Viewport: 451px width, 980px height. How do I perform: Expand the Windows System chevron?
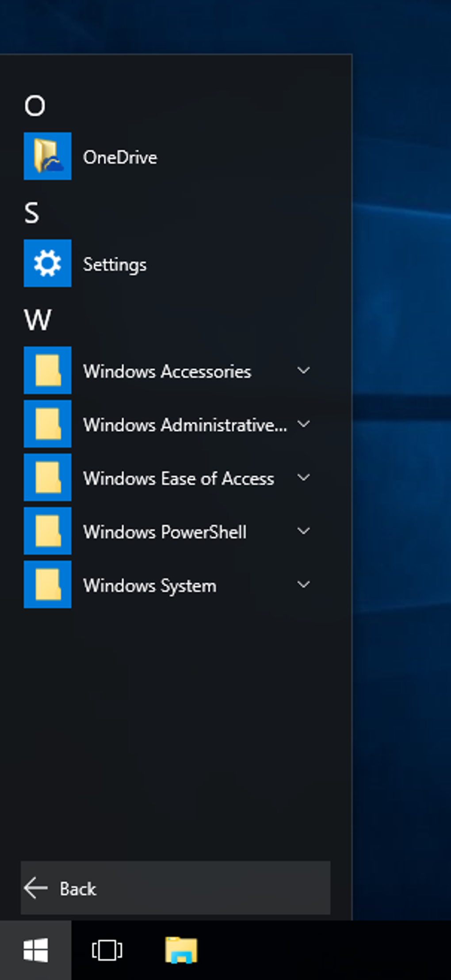[x=303, y=585]
